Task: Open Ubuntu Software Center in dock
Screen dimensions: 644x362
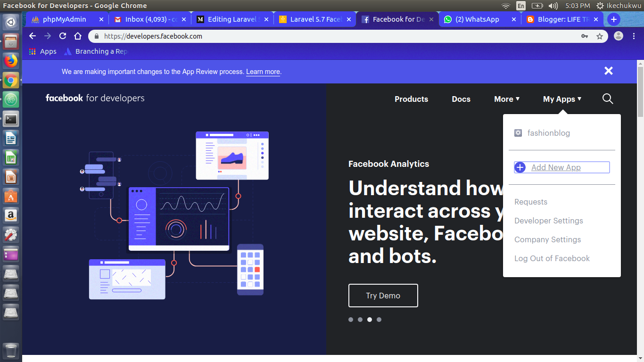Action: coord(11,197)
